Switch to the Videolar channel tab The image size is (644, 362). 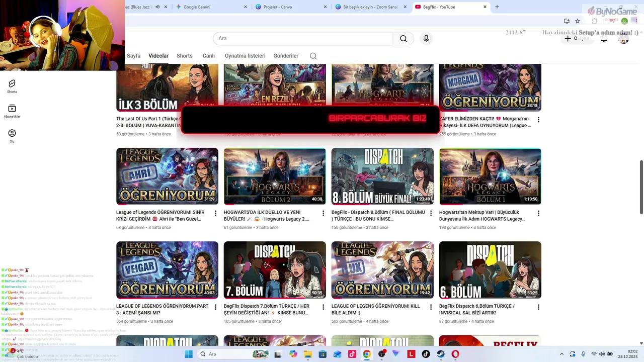coord(158,56)
